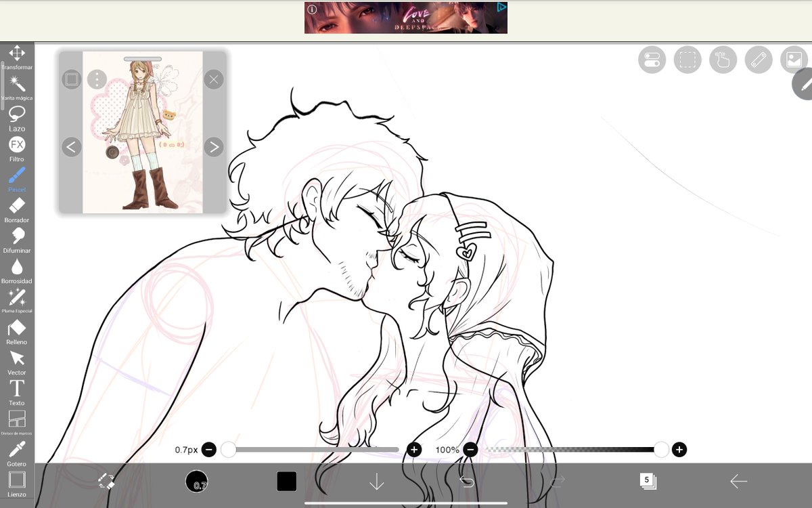
Task: Open brush settings 0.7 size circle
Action: click(x=197, y=482)
